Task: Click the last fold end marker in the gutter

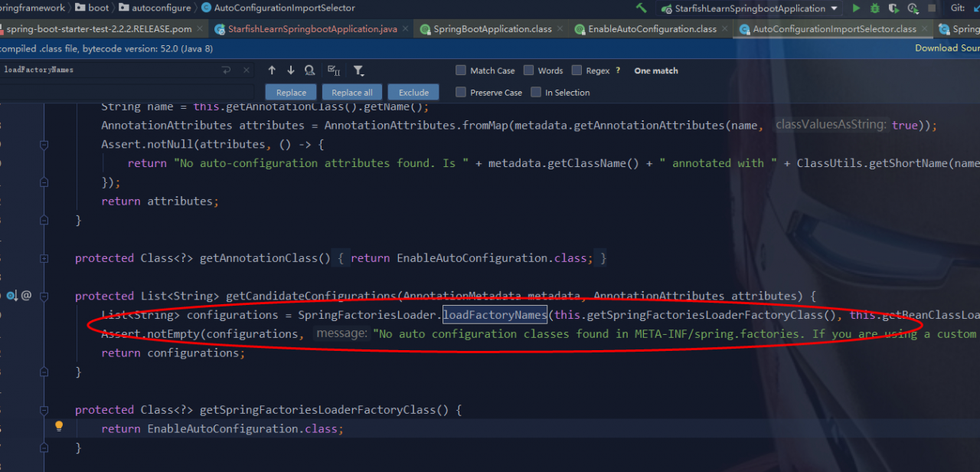Action: 44,447
